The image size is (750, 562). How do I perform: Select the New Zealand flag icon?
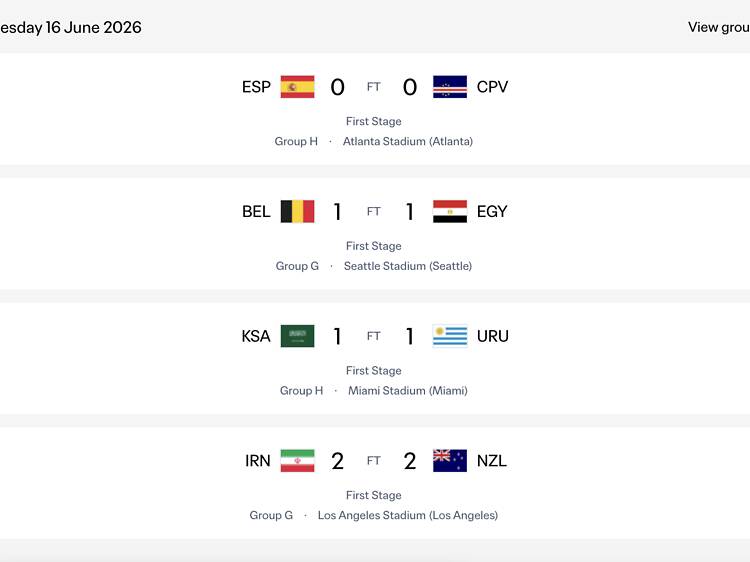pos(450,461)
